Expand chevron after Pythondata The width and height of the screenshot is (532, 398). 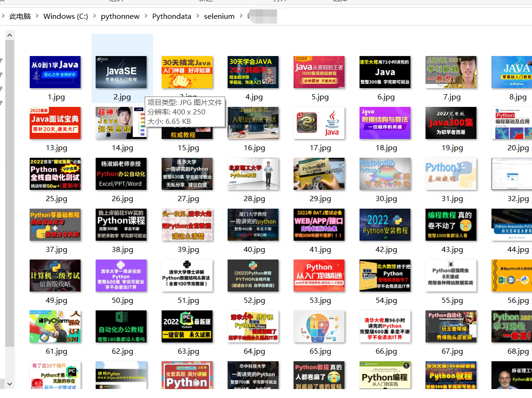[197, 16]
